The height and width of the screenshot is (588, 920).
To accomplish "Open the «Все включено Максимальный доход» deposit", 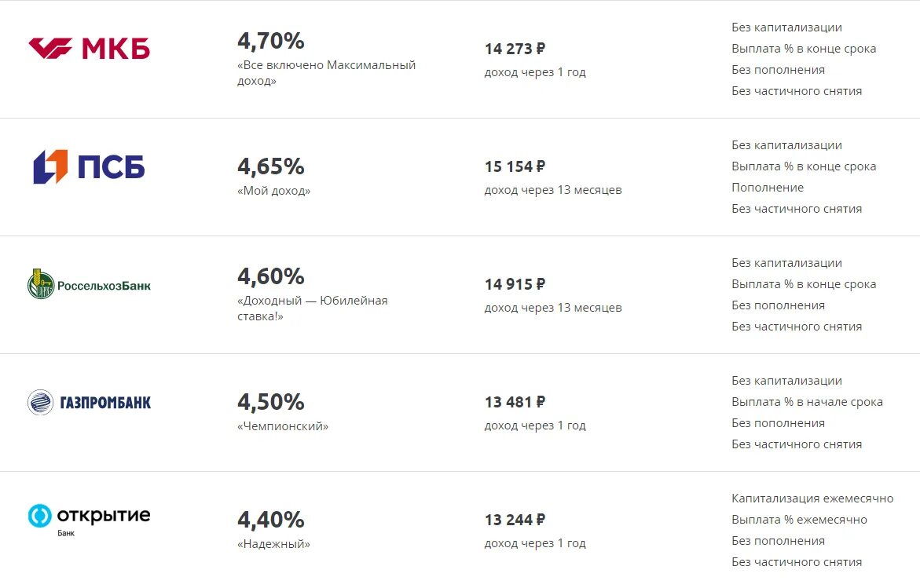I will [x=326, y=73].
